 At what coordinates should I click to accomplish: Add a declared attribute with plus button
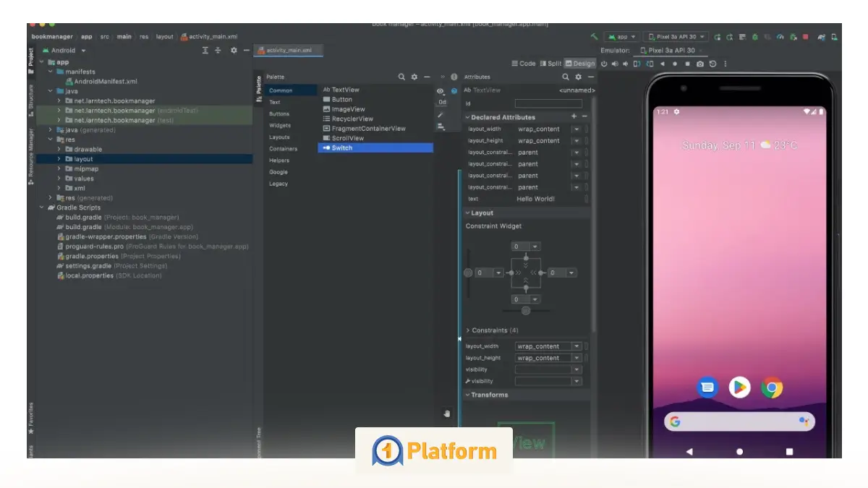pyautogui.click(x=574, y=117)
